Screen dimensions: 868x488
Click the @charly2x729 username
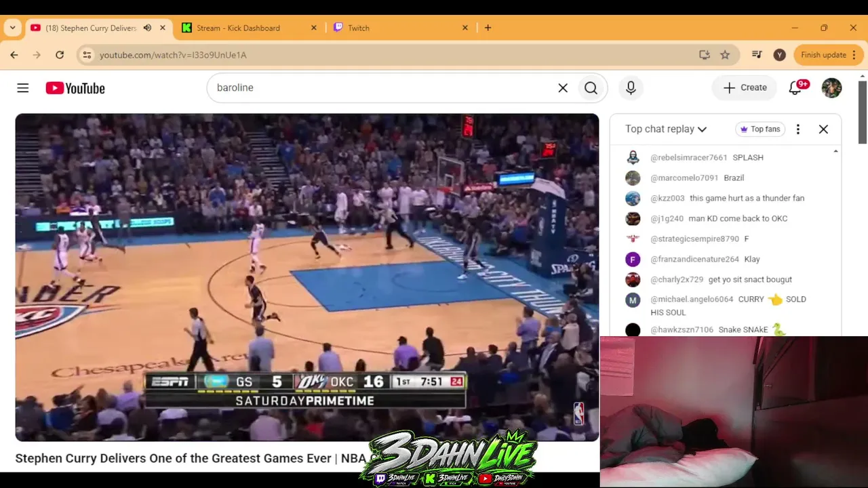pyautogui.click(x=677, y=279)
